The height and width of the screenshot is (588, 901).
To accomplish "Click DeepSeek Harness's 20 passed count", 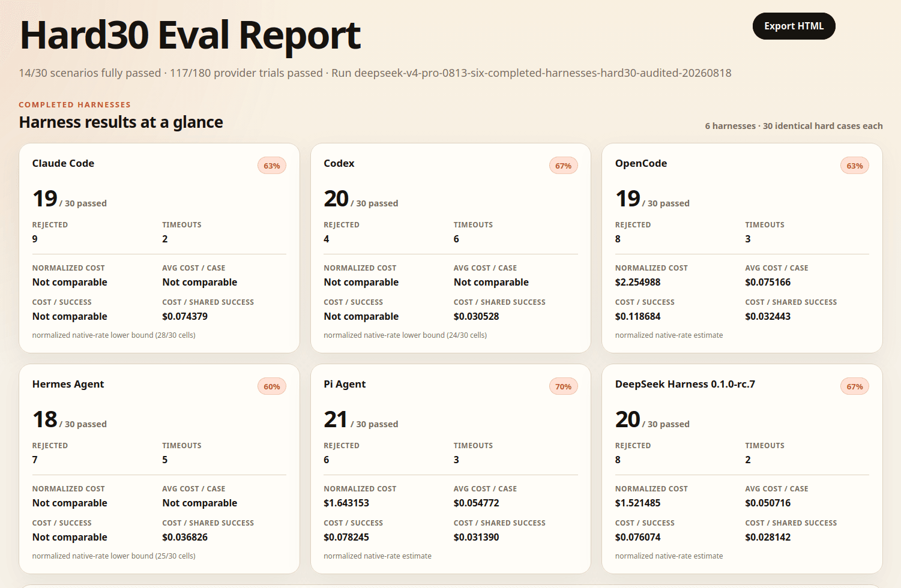I will [628, 419].
